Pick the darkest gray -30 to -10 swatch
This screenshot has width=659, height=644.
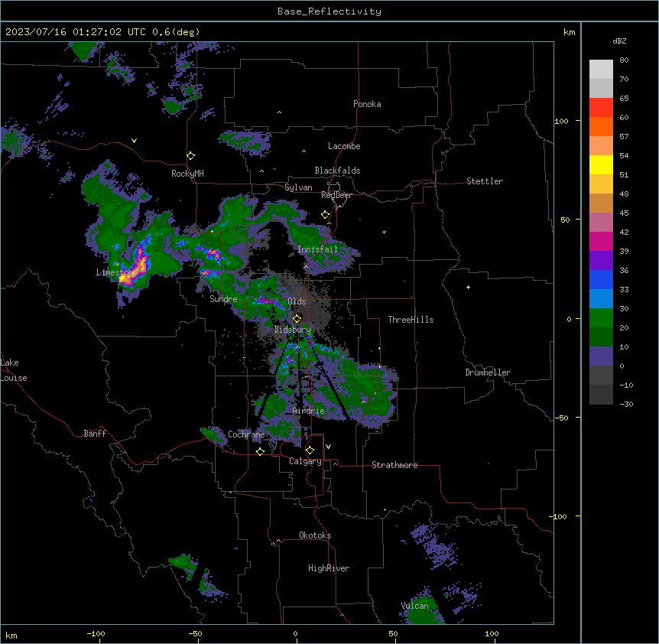(x=601, y=395)
